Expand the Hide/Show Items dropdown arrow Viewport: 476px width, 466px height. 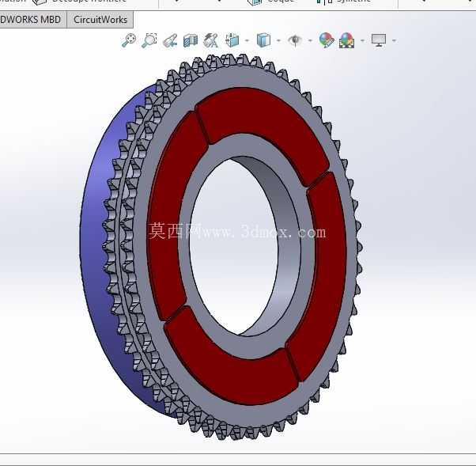tap(310, 40)
